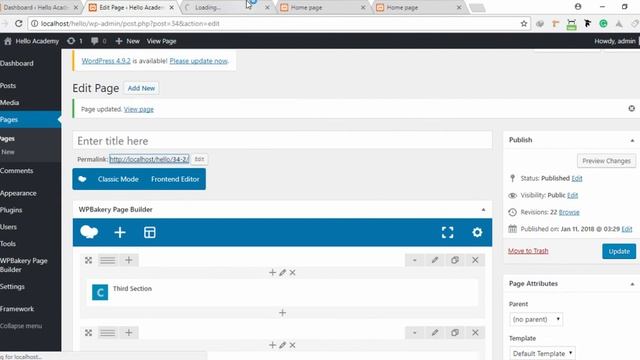Browse the 22 revisions

(569, 212)
